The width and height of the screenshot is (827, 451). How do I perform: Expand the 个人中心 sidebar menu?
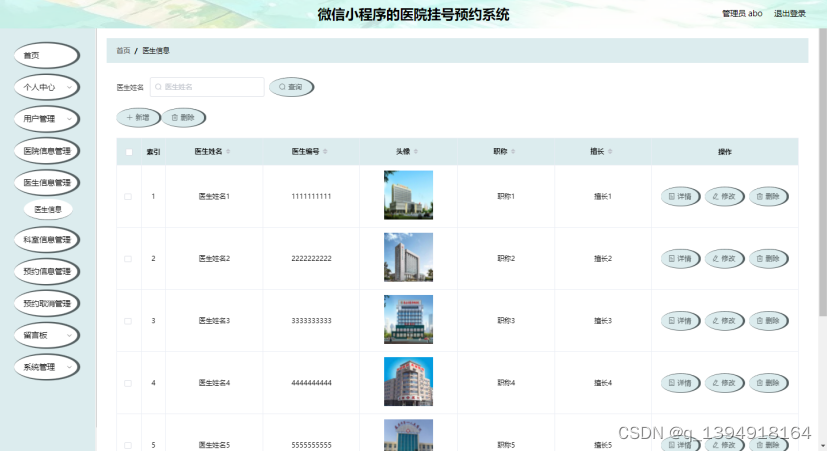pos(46,87)
